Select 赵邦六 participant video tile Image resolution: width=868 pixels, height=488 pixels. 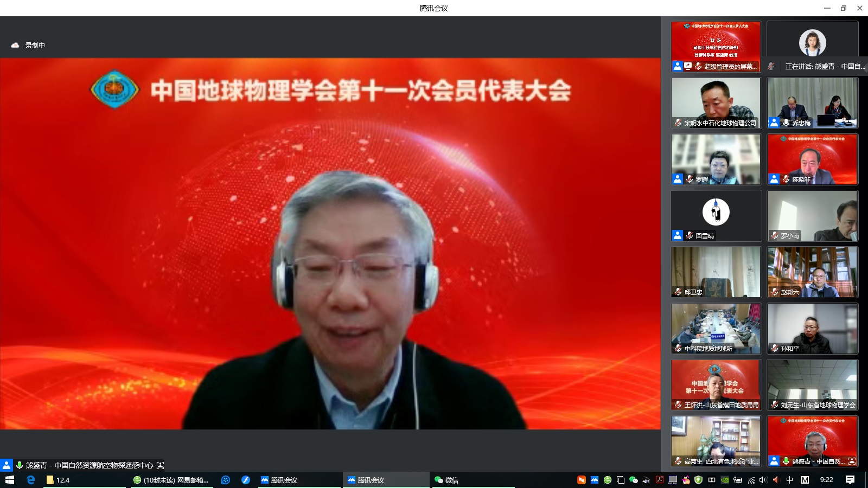tap(813, 272)
